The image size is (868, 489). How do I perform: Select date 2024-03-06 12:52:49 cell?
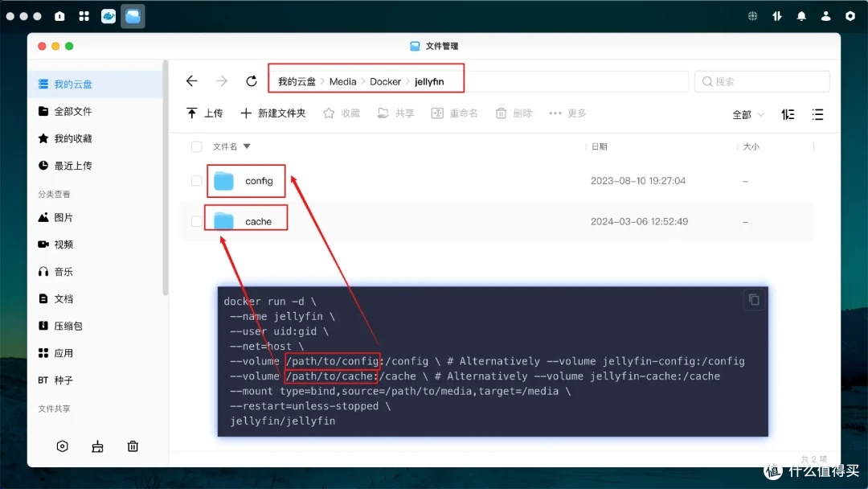[639, 221]
